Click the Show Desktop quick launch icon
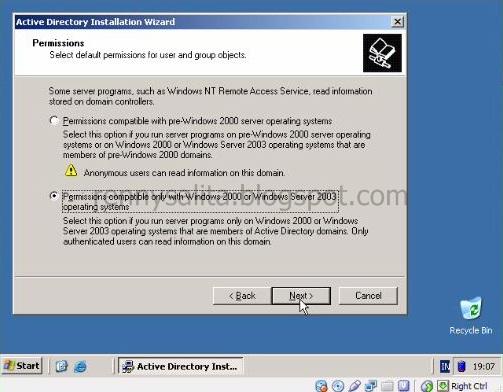 [61, 366]
